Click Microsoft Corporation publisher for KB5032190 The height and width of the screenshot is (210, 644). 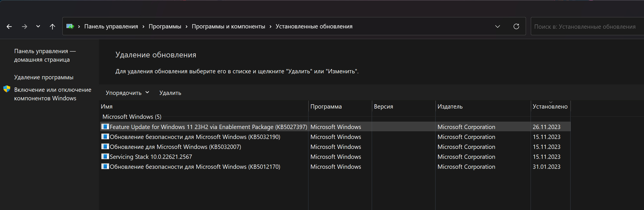[466, 137]
